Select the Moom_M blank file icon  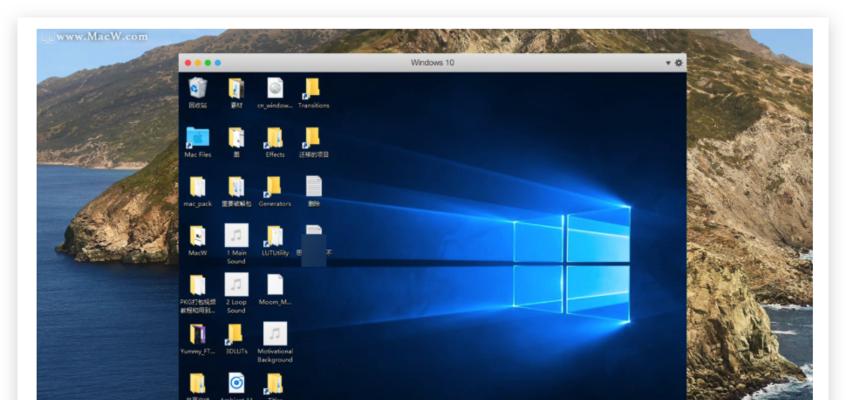[275, 289]
